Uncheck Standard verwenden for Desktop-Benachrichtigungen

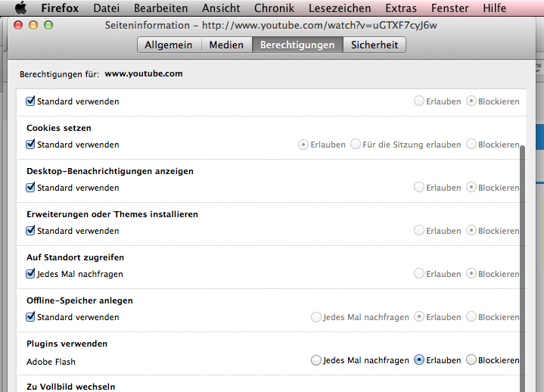[x=31, y=188]
